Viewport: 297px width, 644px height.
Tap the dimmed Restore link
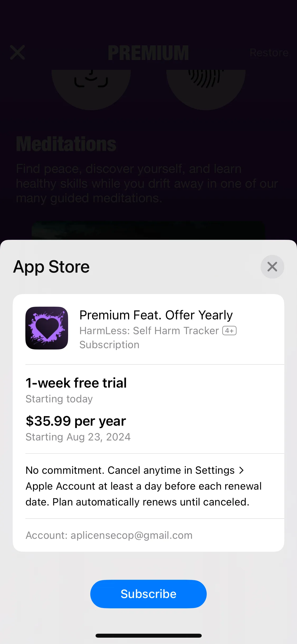[269, 53]
